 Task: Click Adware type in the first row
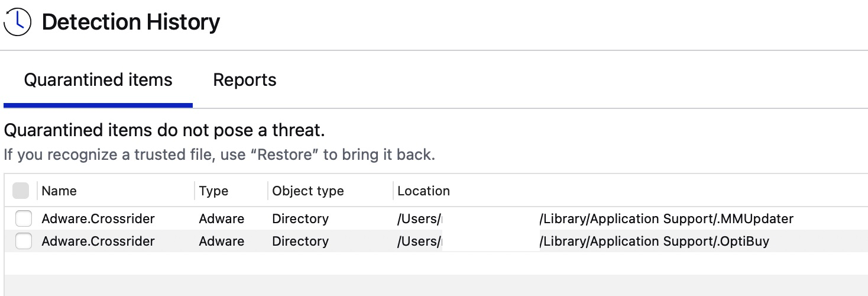click(x=222, y=219)
